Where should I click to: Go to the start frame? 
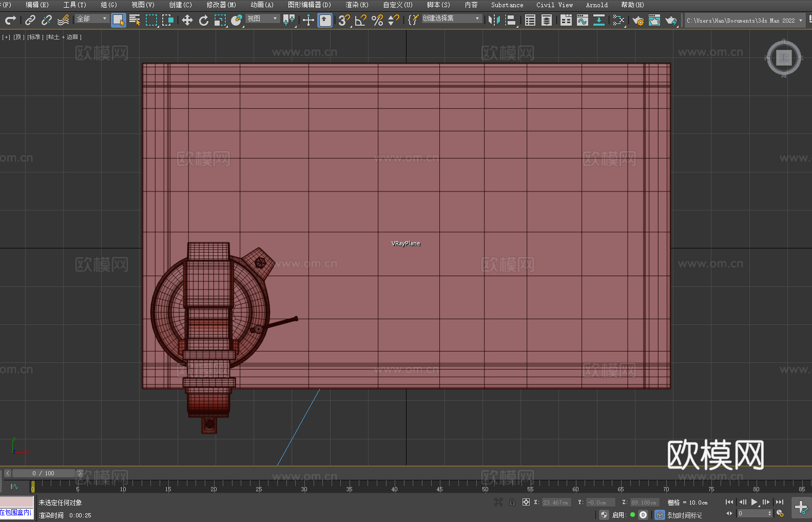tap(729, 502)
